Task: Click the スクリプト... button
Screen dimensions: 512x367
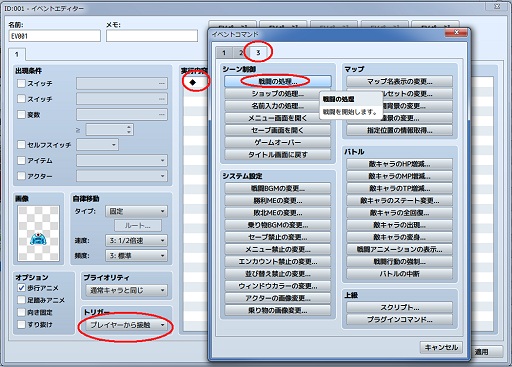Action: [x=400, y=307]
